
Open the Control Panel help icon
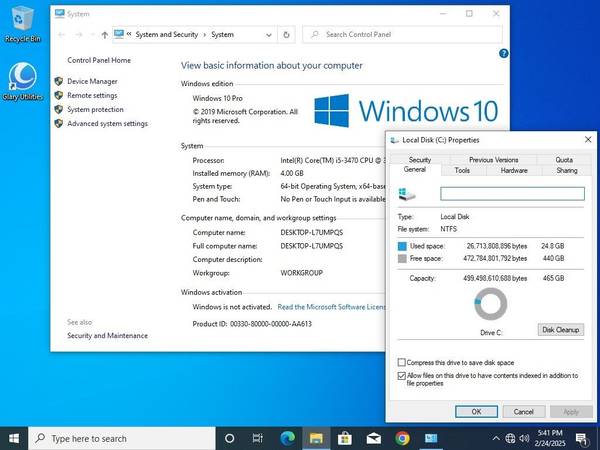495,58
